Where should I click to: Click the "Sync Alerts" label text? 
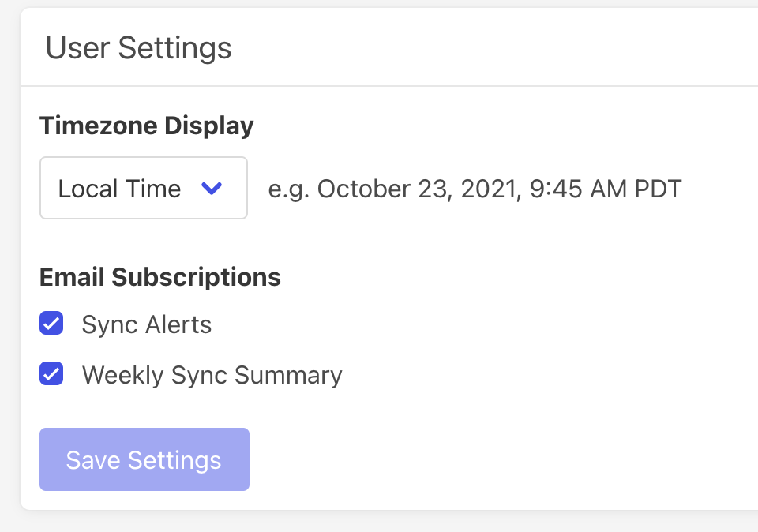[x=147, y=324]
